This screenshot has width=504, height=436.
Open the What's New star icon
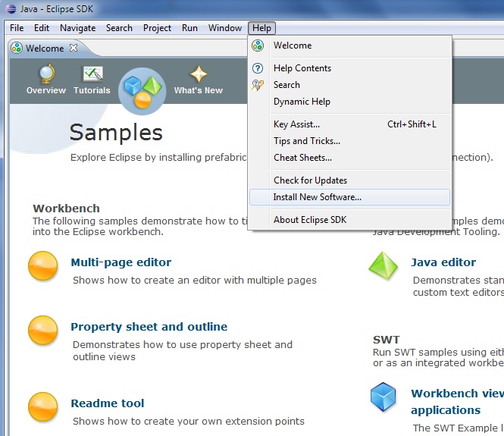click(199, 74)
